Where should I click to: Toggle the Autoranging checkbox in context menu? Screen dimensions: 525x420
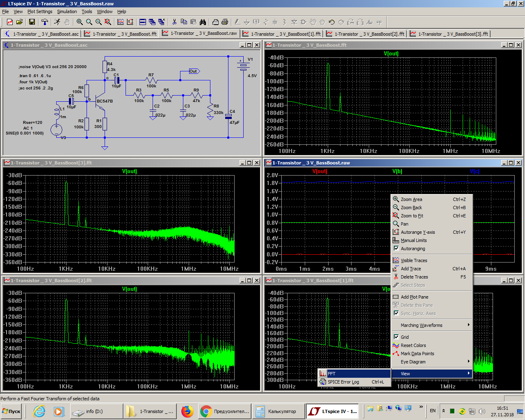pyautogui.click(x=396, y=249)
